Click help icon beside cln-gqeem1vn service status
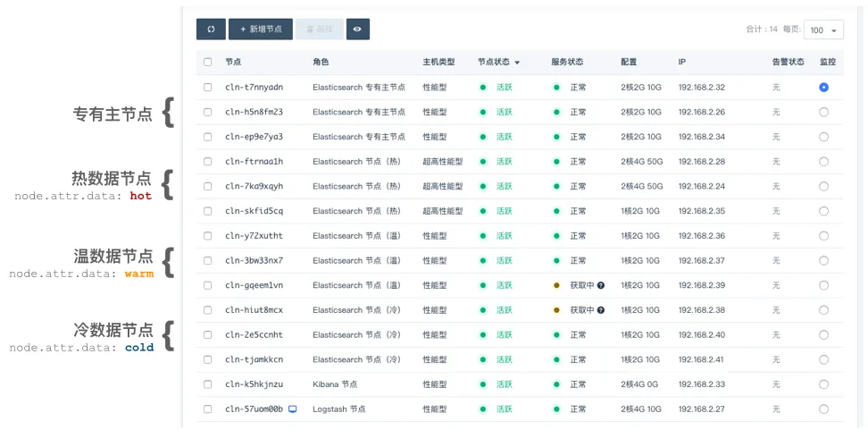 [601, 285]
